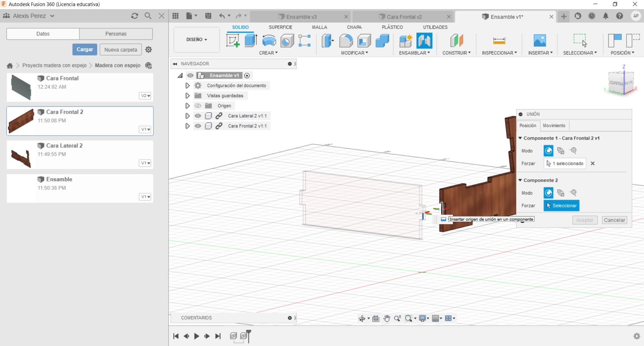Select the Extrude tool in CREAR
644x346 pixels.
[x=251, y=41]
